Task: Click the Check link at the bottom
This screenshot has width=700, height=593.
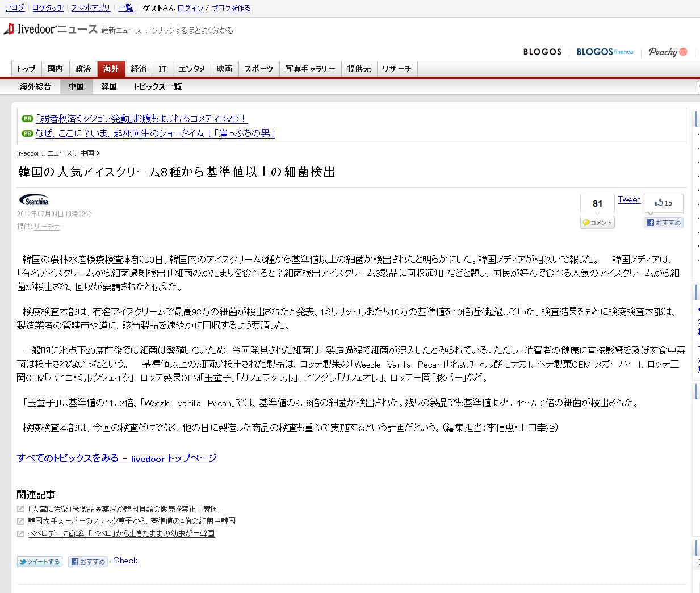Action: click(x=125, y=561)
